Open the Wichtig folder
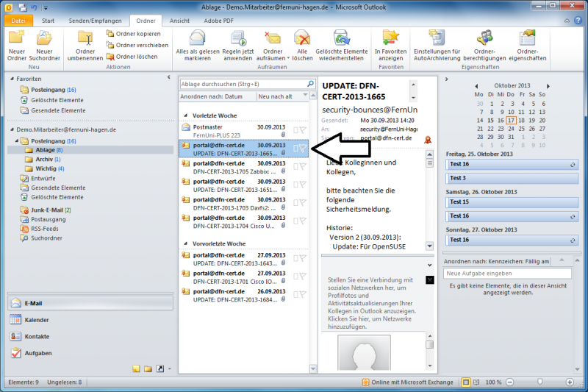 [46, 169]
